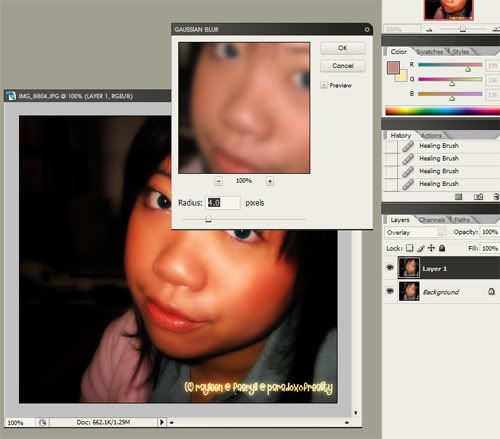Click the G color slider handle
The width and height of the screenshot is (500, 439).
tap(452, 84)
